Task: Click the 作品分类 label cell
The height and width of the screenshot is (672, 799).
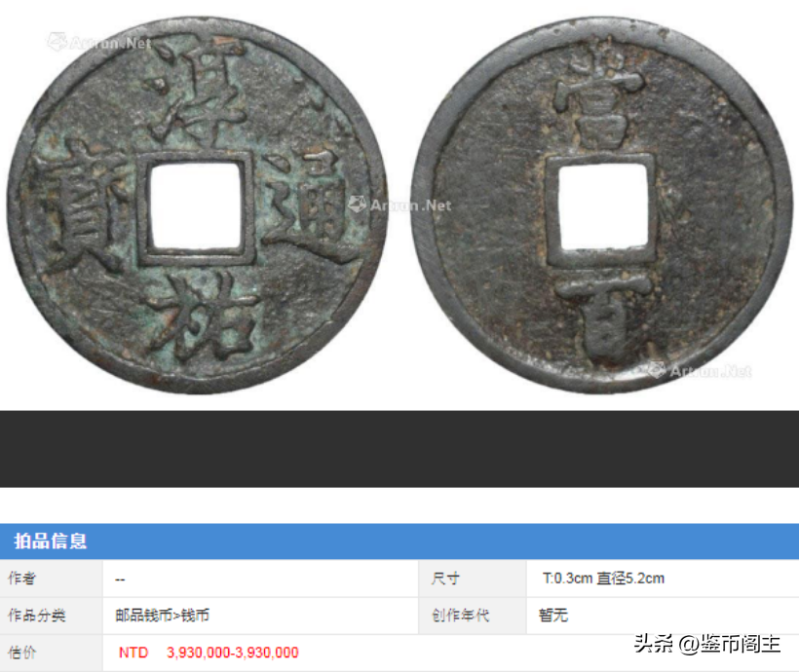Action: click(x=51, y=616)
